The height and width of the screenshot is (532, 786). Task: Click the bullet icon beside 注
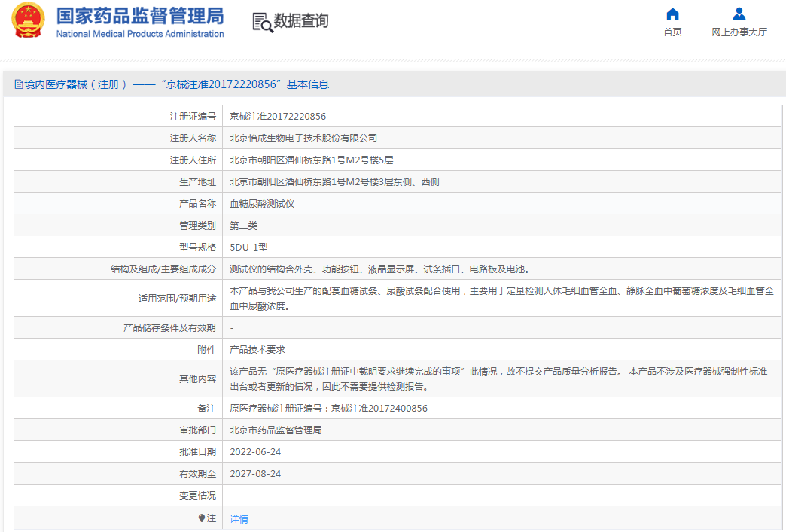click(x=202, y=518)
